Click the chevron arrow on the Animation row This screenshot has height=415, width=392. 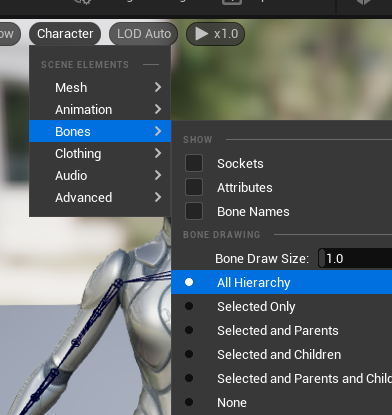tap(158, 109)
